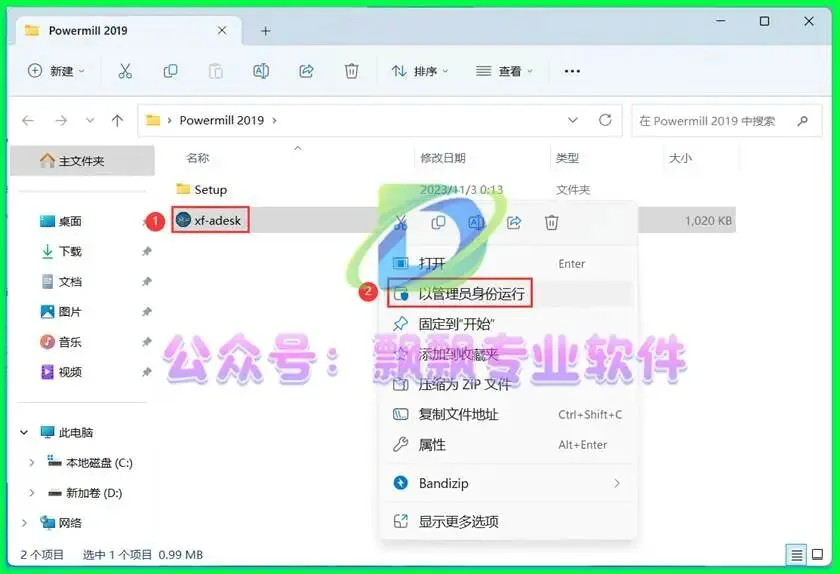This screenshot has width=840, height=574.
Task: Open the 新建 (New) dropdown
Action: tap(56, 71)
